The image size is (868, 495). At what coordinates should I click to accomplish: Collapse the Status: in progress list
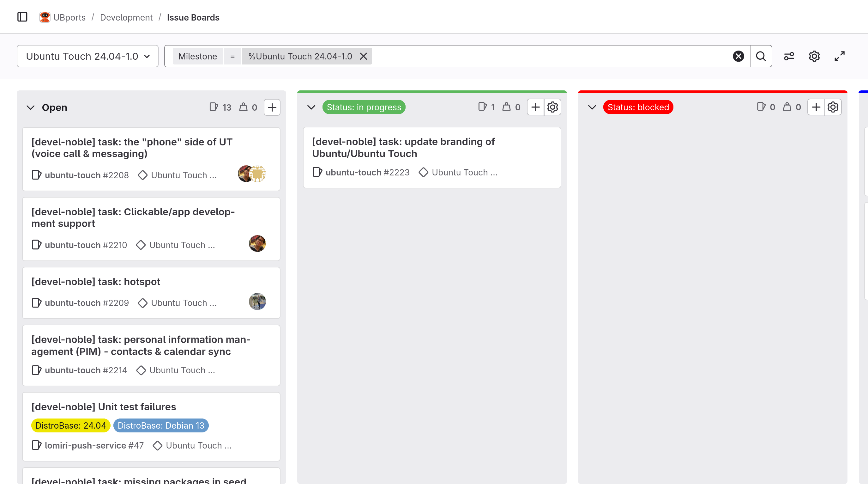311,107
